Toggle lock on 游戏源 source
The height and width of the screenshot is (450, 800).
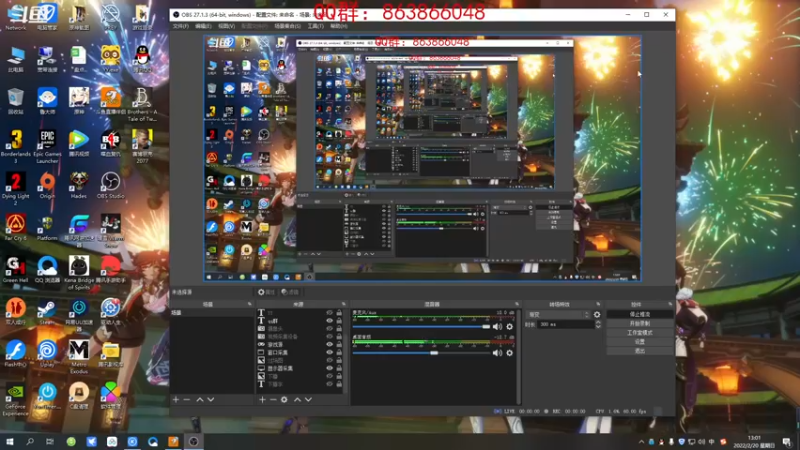click(x=339, y=344)
